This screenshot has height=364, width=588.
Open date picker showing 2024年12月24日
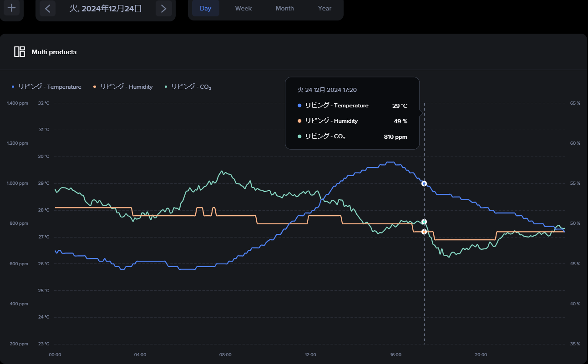106,8
